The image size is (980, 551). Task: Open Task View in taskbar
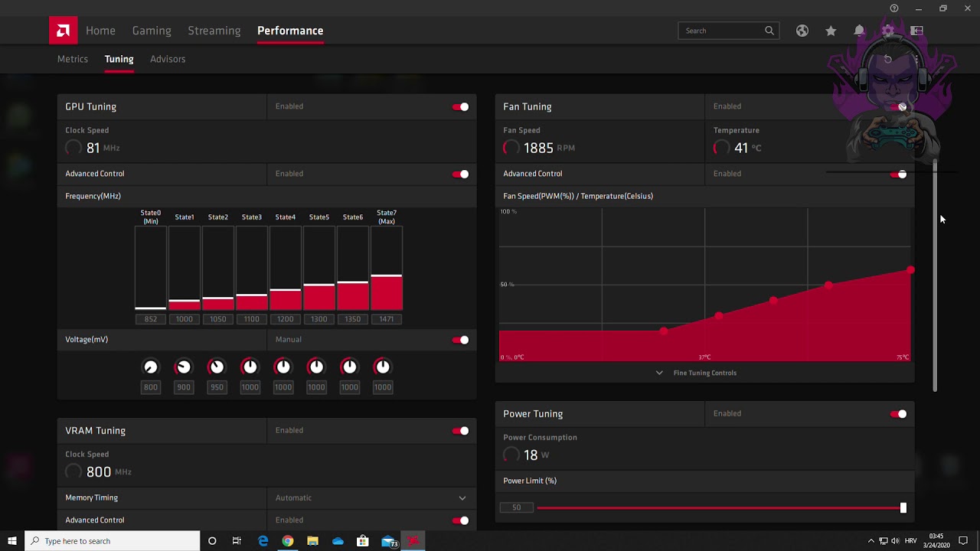coord(237,541)
